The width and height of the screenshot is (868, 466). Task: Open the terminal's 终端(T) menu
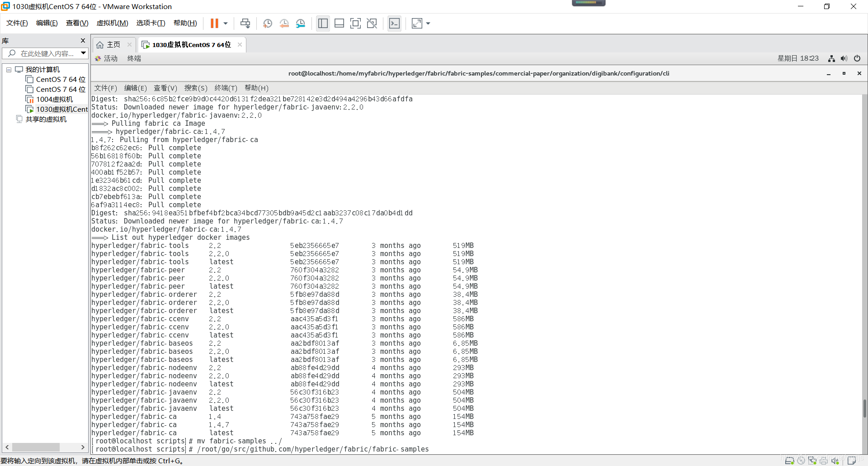point(226,88)
